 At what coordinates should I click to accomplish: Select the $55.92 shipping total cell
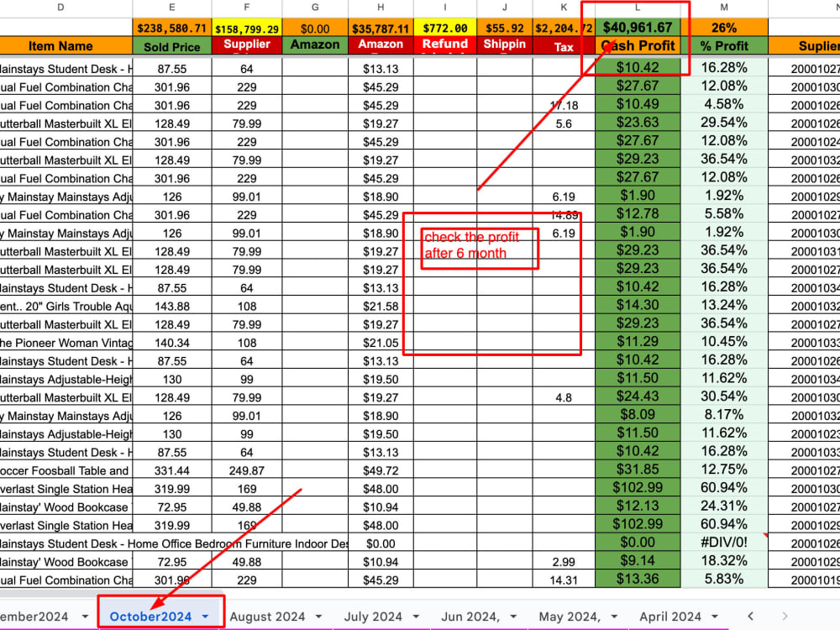(x=505, y=28)
